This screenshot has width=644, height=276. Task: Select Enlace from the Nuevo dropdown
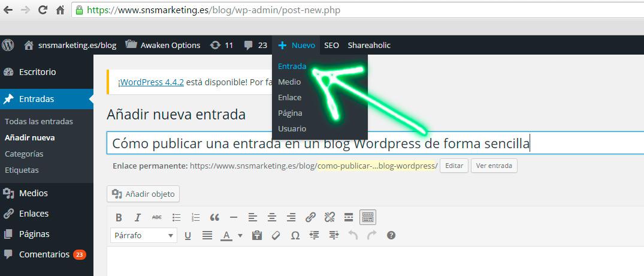289,97
